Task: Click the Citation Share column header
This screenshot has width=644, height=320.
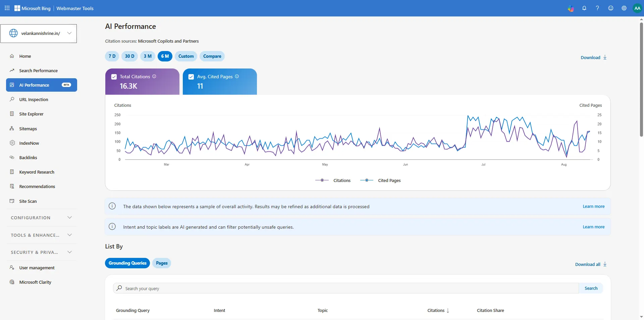Action: point(490,311)
